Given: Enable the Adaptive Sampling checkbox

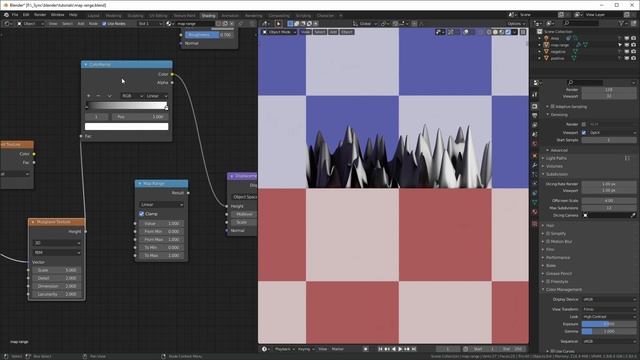Looking at the screenshot, I should [x=553, y=107].
